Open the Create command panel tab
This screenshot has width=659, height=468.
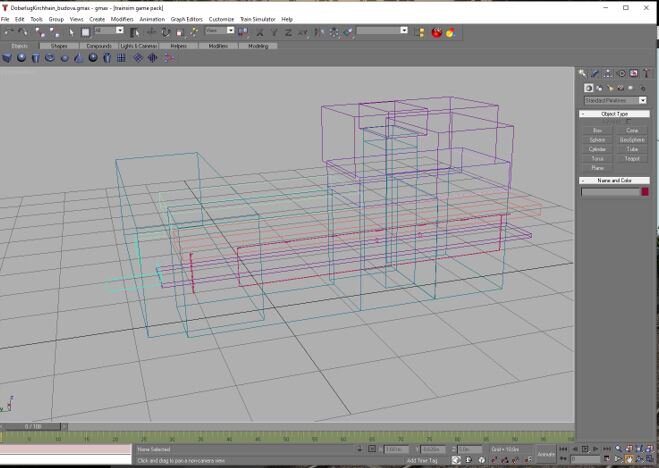click(x=582, y=74)
